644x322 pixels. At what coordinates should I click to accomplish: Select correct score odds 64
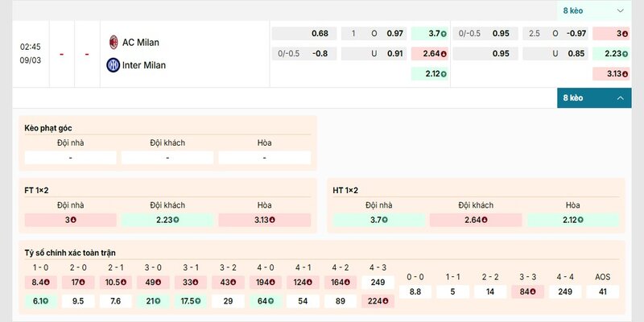[x=266, y=301]
